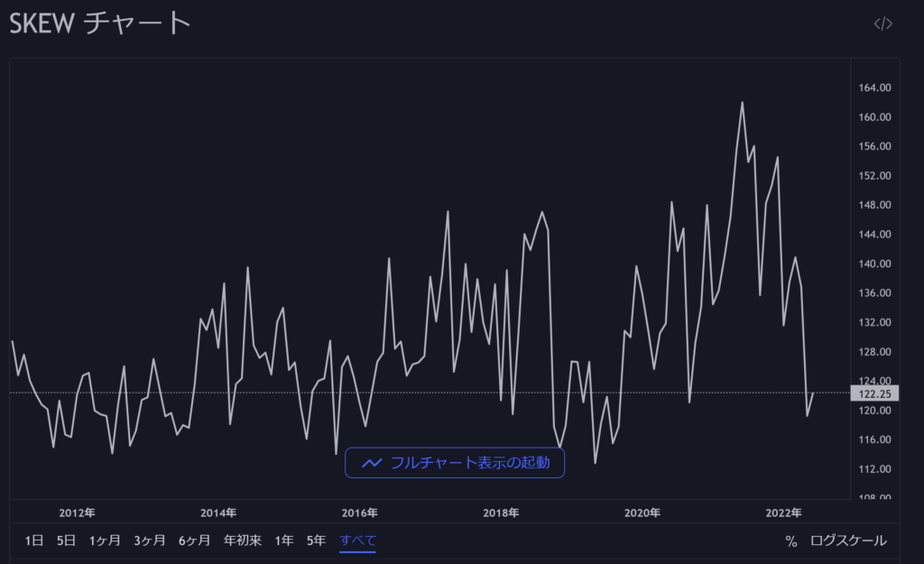
Task: Click the 2012年 time axis label
Action: [77, 513]
